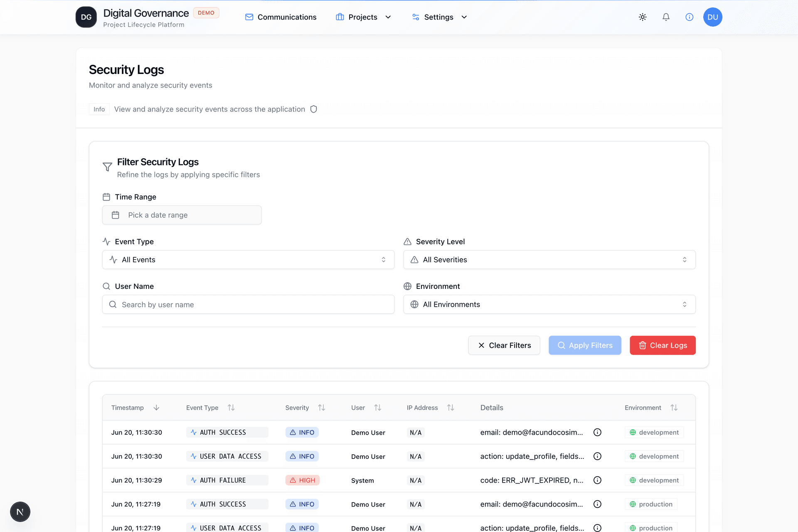Expand the Projects chevron arrow
This screenshot has height=532, width=798.
pyautogui.click(x=388, y=17)
